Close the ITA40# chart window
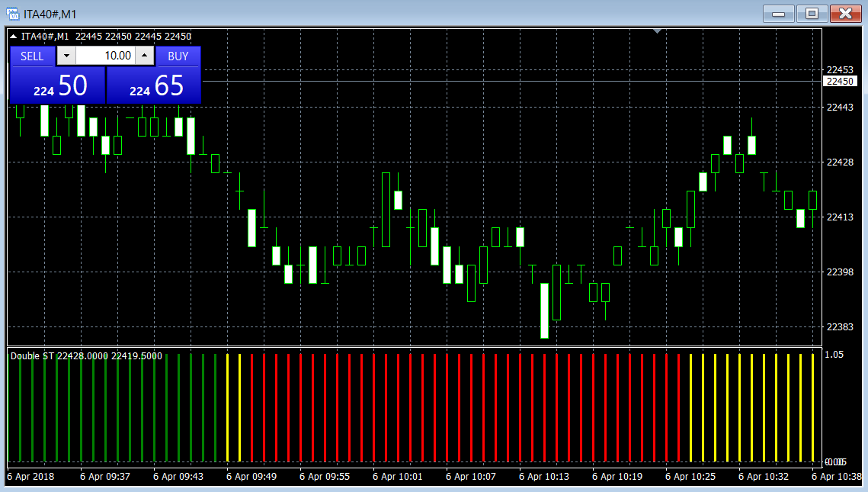 (845, 13)
